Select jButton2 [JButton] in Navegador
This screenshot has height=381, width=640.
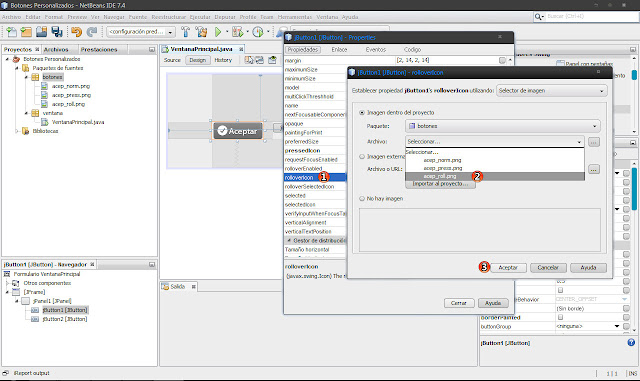pos(65,319)
